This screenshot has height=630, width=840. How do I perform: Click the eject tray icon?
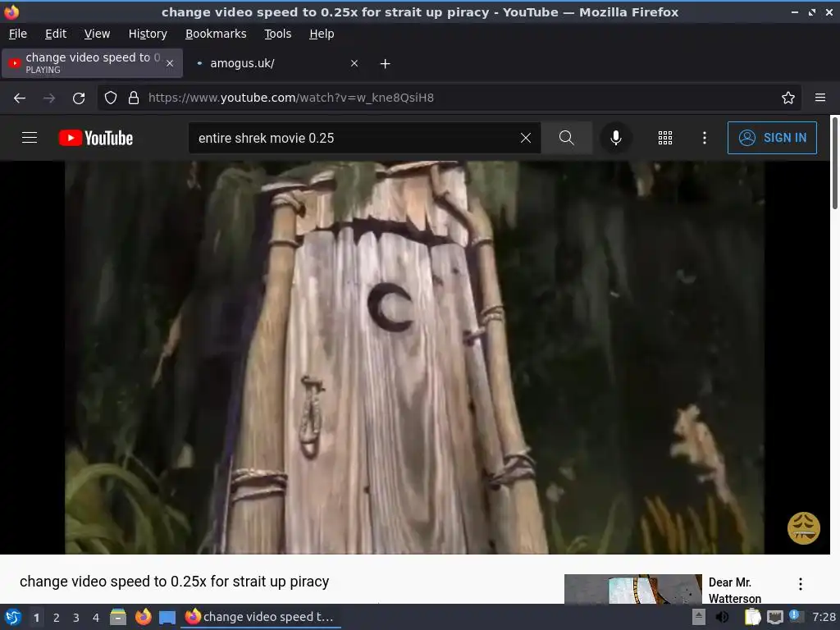[699, 617]
